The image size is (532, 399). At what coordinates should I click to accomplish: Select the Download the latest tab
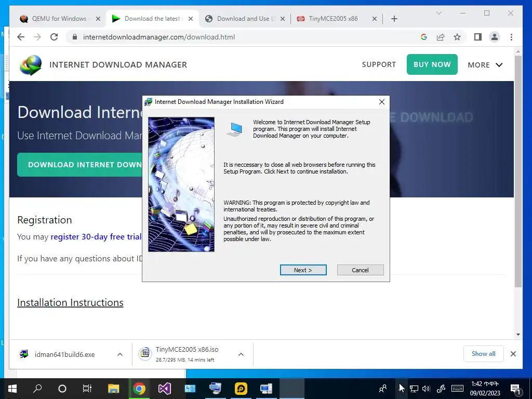153,19
